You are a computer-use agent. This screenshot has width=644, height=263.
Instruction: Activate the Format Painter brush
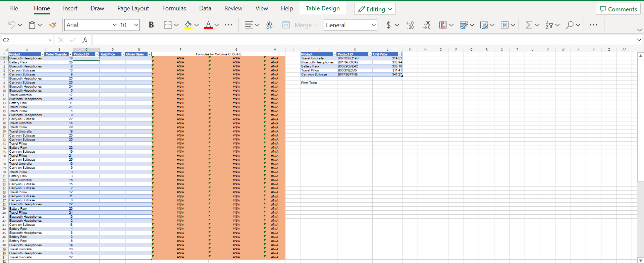pos(53,25)
